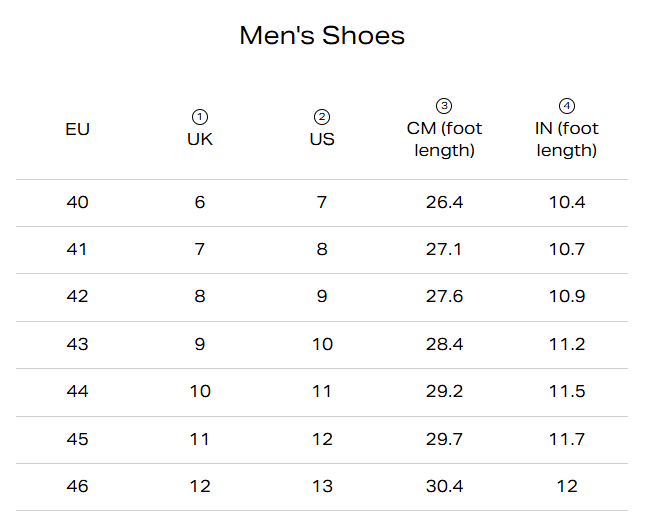
Task: Select EU size 43 cell
Action: coord(77,344)
